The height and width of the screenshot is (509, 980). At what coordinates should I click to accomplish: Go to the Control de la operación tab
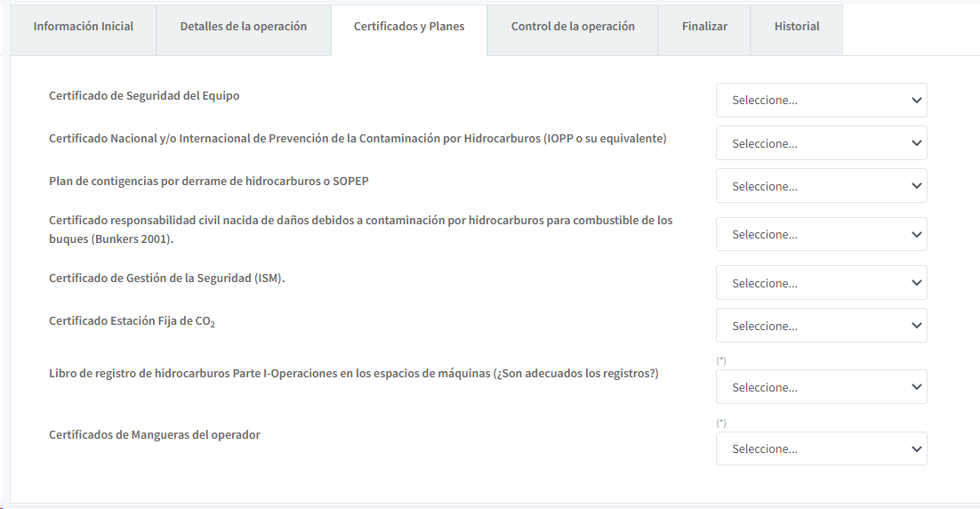(573, 27)
